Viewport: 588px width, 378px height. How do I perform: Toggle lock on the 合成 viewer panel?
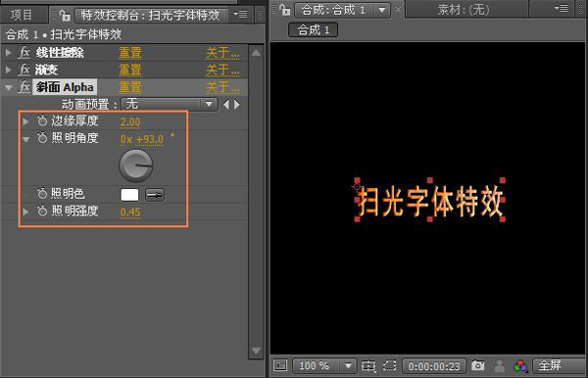(285, 10)
